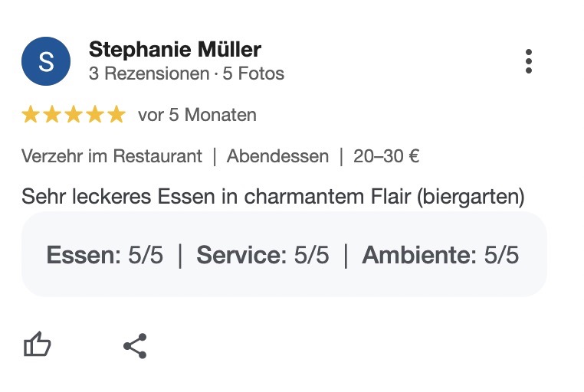584x392 pixels.
Task: Click the fourth yellow rating star
Action: click(95, 114)
